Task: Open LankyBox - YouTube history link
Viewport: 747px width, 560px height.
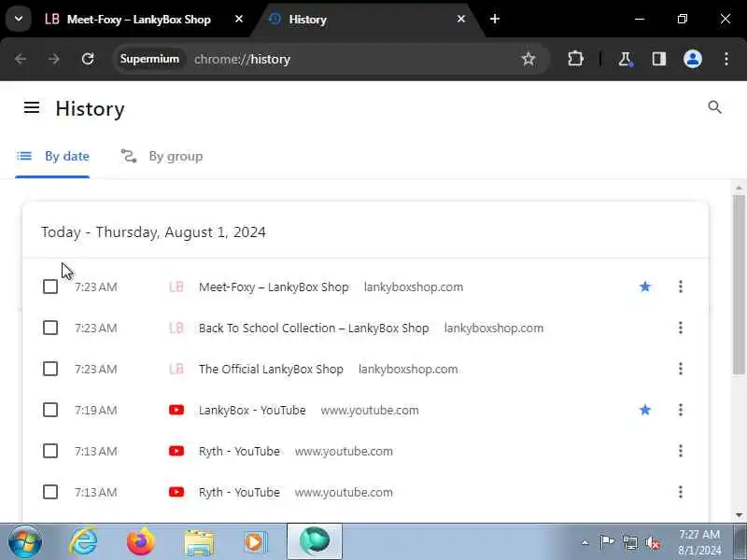Action: click(x=252, y=410)
